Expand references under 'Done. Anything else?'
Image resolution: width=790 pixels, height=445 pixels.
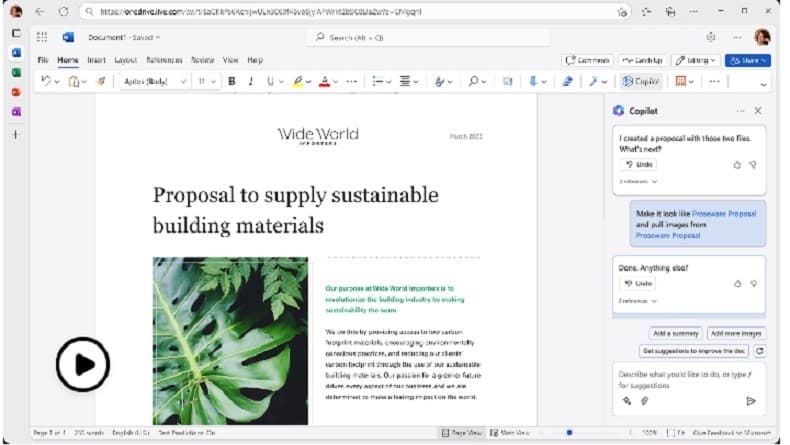(x=638, y=300)
